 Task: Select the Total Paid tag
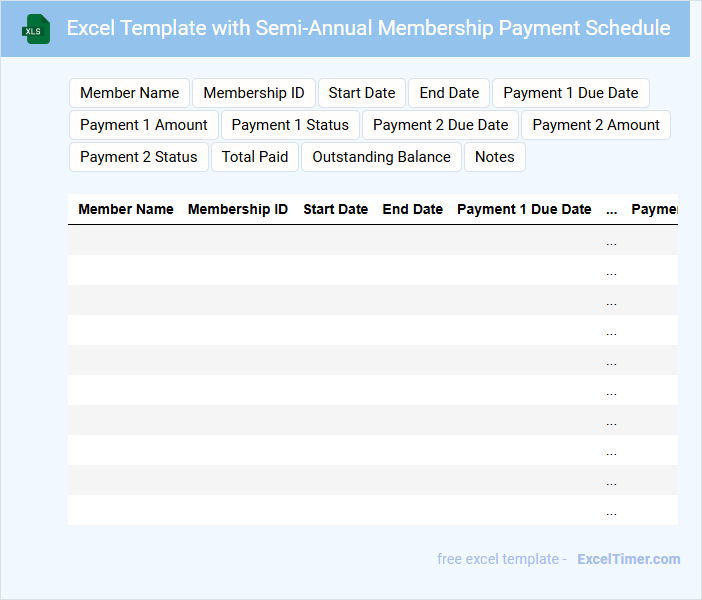[255, 157]
